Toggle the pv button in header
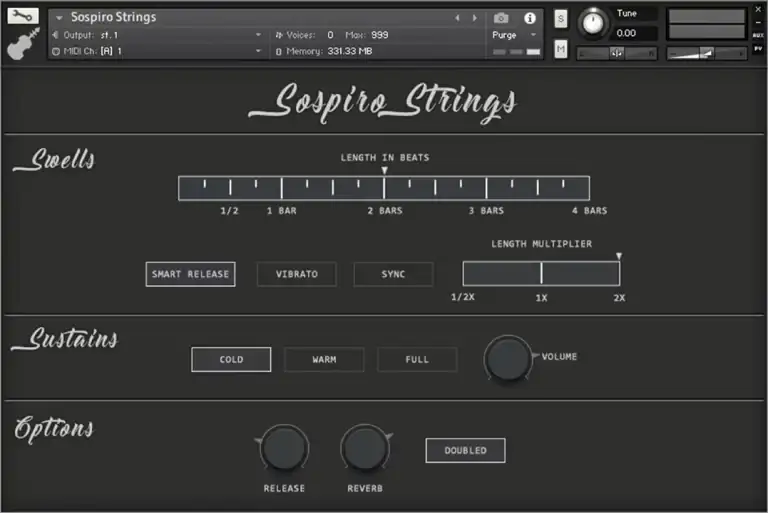This screenshot has width=768, height=513. tap(758, 49)
